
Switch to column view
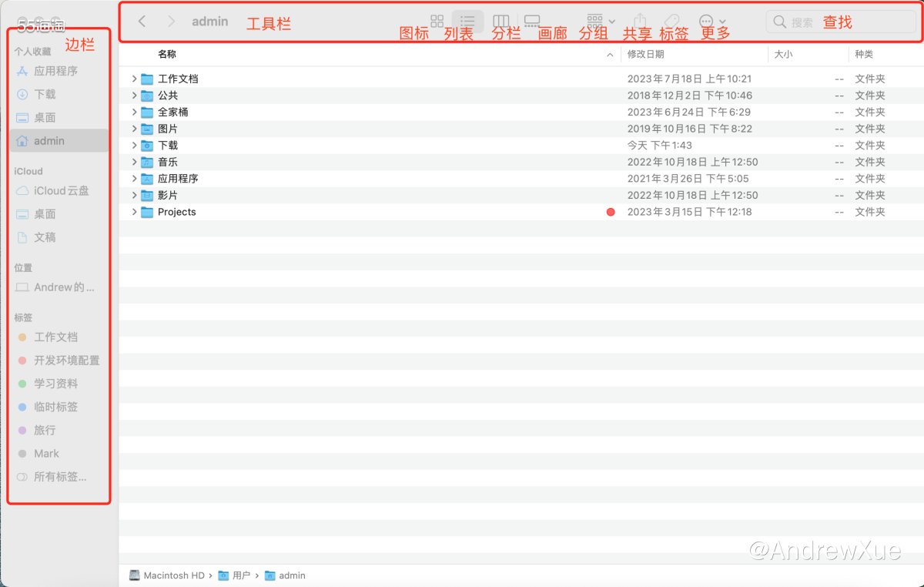click(501, 22)
